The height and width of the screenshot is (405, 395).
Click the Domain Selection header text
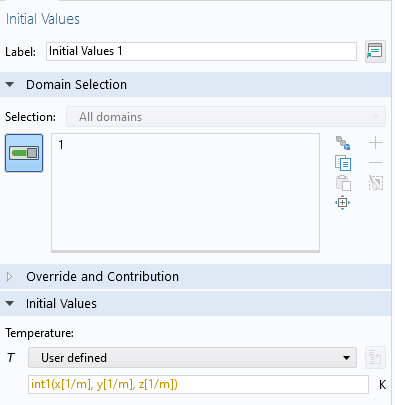click(76, 85)
